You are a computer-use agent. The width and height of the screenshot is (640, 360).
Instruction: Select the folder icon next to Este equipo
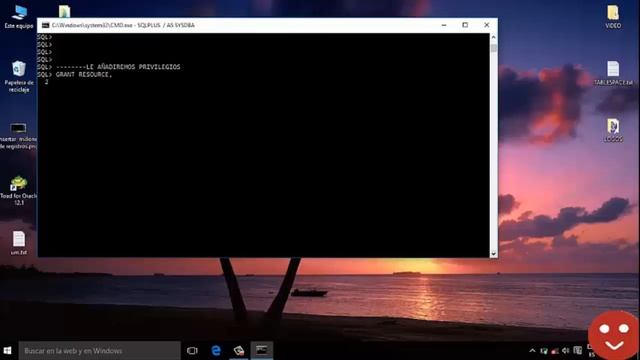64,11
